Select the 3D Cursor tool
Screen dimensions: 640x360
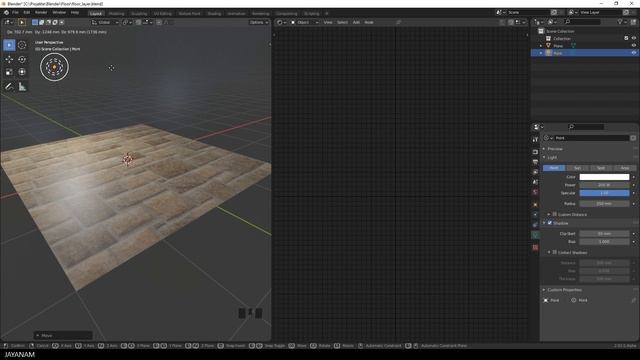tap(22, 45)
